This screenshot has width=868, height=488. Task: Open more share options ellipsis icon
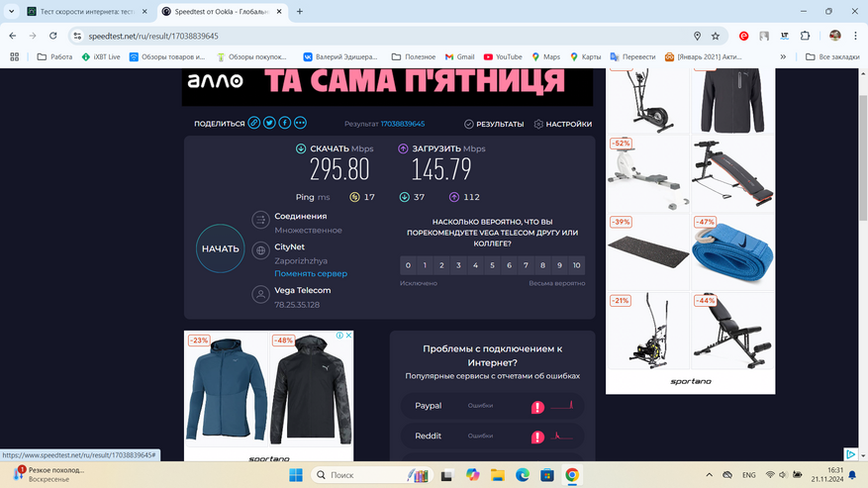point(300,123)
